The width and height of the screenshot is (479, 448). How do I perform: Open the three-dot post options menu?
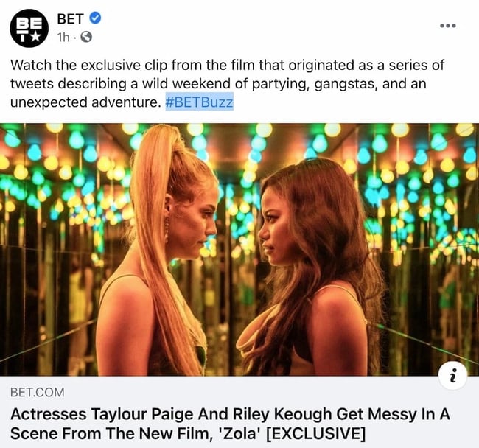pyautogui.click(x=447, y=26)
